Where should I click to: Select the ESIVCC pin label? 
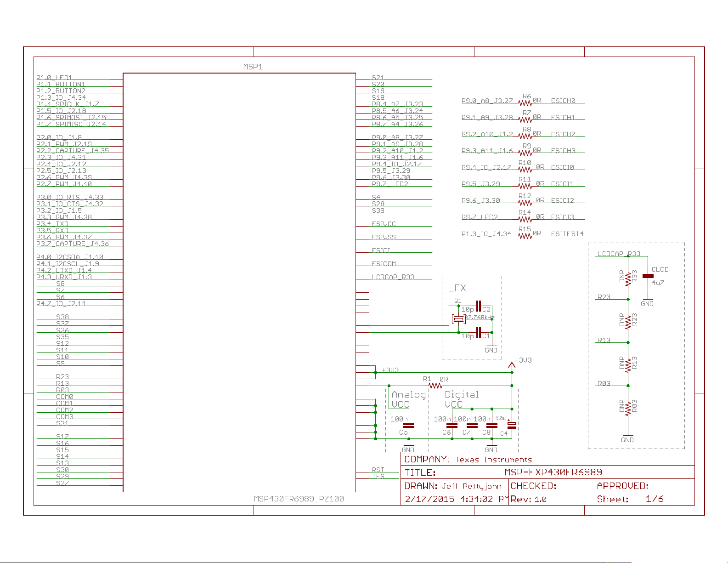click(384, 224)
